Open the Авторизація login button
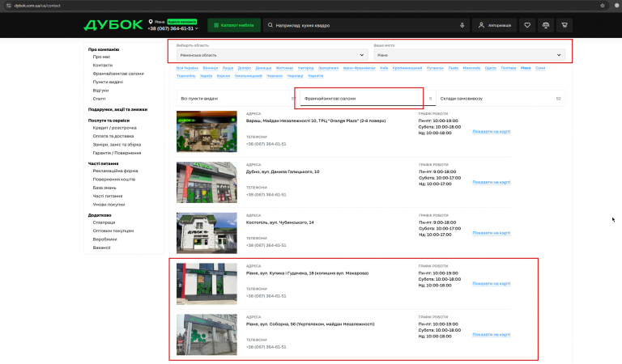This screenshot has height=364, width=622. (x=494, y=25)
